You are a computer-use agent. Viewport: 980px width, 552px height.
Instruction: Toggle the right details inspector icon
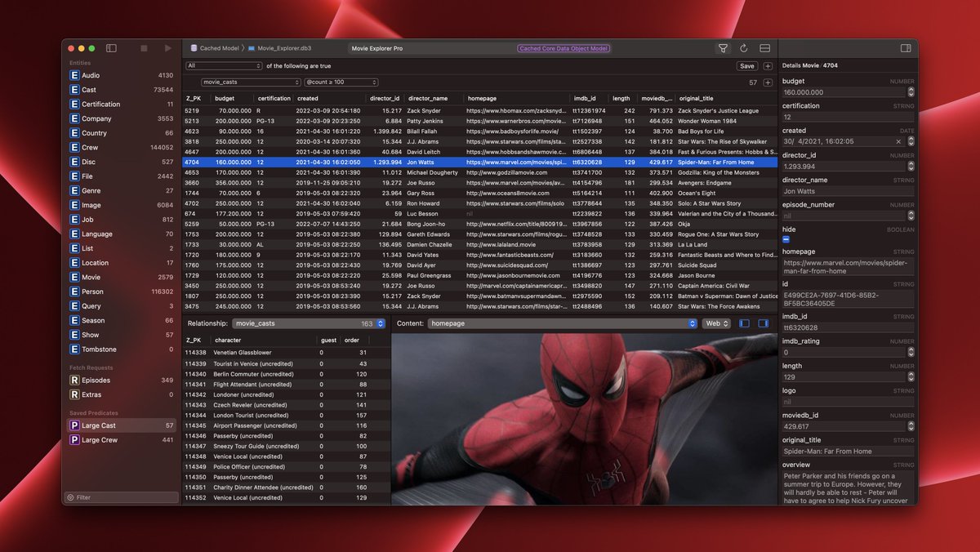pos(905,49)
